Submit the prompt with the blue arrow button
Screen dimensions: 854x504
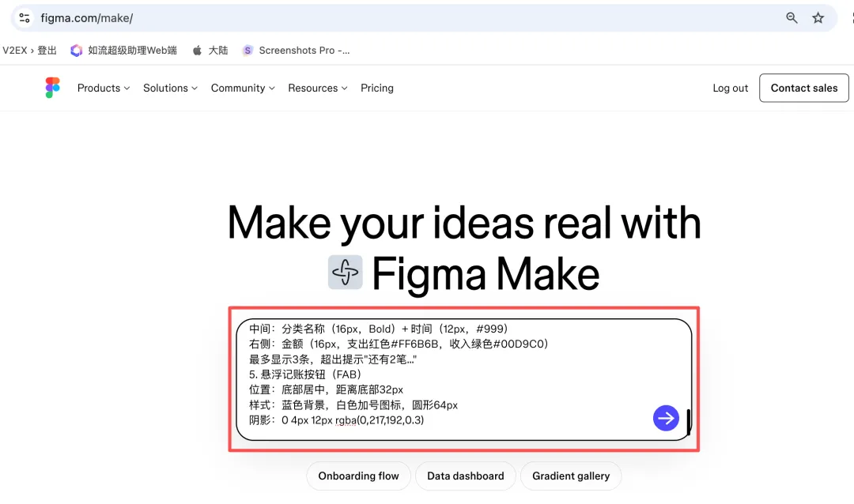[x=666, y=418]
